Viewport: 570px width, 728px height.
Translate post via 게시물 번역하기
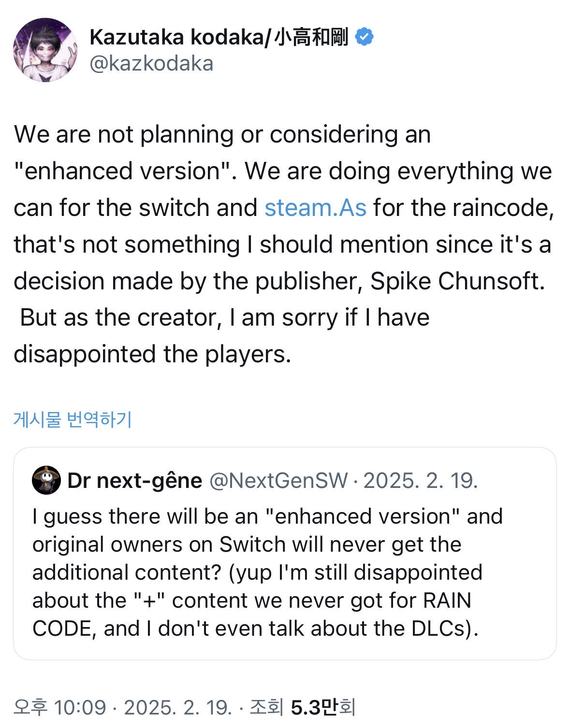coord(73,419)
